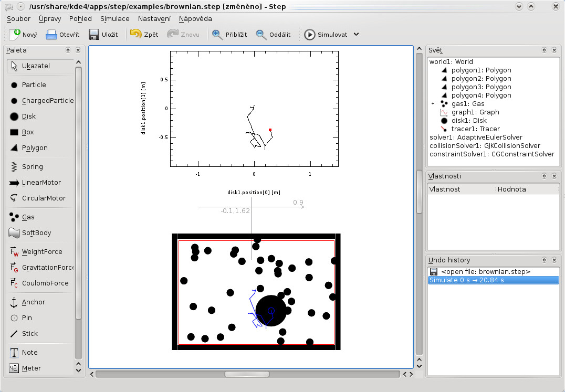Float the Undo history panel
The image size is (565, 392).
(545, 260)
